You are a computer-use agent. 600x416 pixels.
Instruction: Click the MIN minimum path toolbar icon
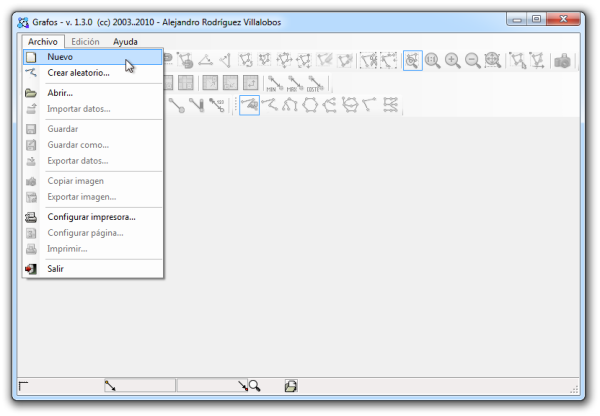click(274, 83)
